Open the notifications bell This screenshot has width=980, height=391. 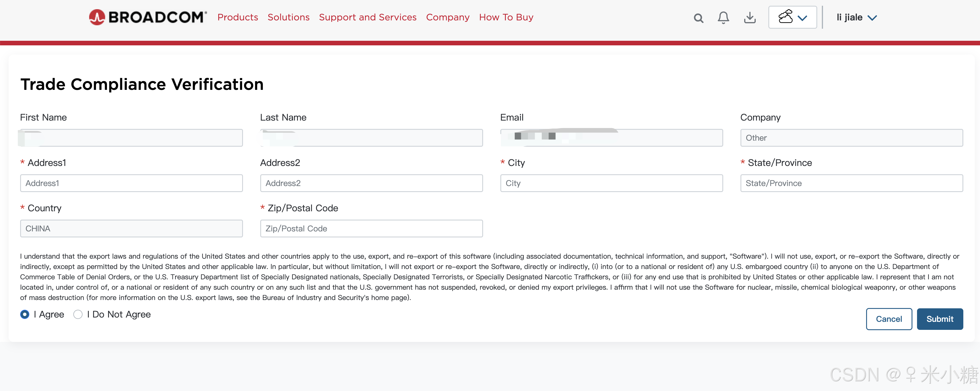click(x=723, y=18)
